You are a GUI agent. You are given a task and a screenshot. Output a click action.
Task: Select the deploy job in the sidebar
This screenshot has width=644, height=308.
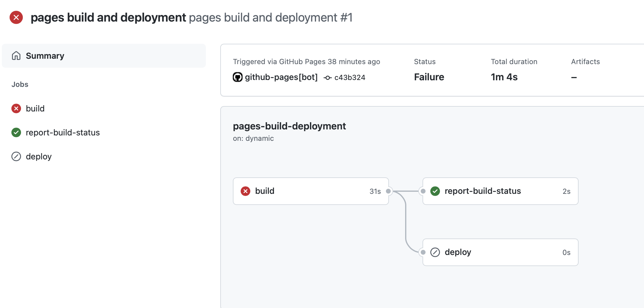39,156
